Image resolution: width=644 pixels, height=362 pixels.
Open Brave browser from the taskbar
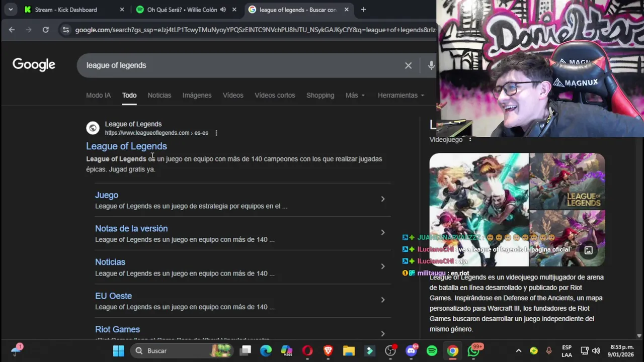click(x=328, y=350)
